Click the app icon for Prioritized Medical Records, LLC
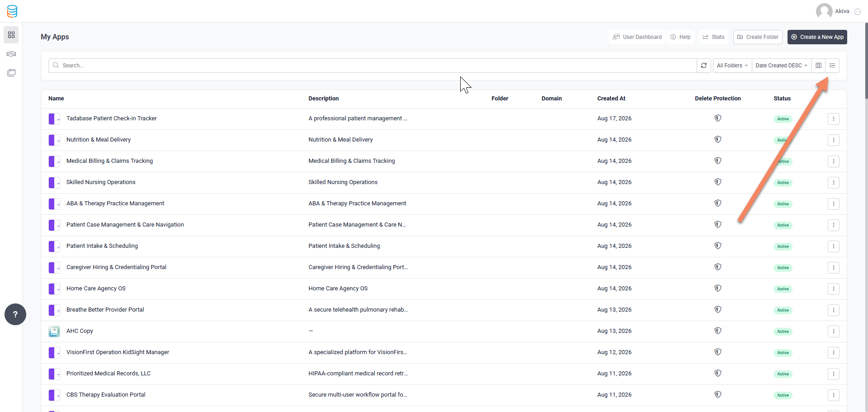The height and width of the screenshot is (412, 868). (x=54, y=374)
